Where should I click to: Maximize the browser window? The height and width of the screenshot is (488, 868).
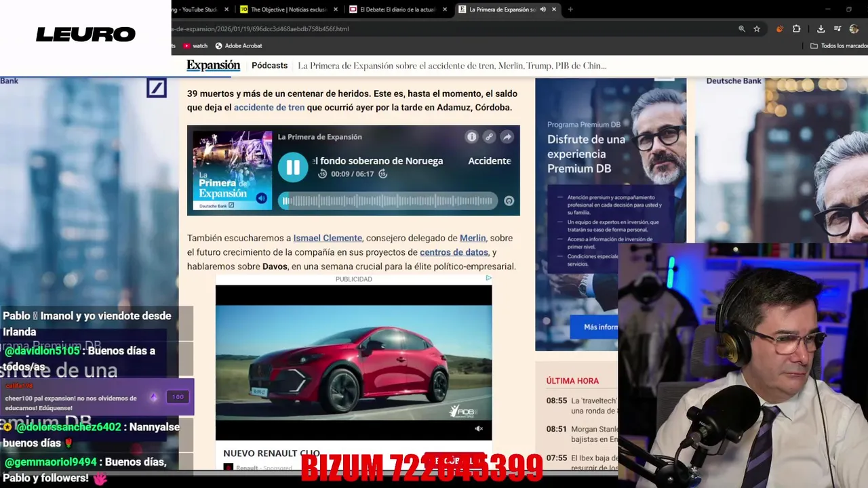click(848, 9)
